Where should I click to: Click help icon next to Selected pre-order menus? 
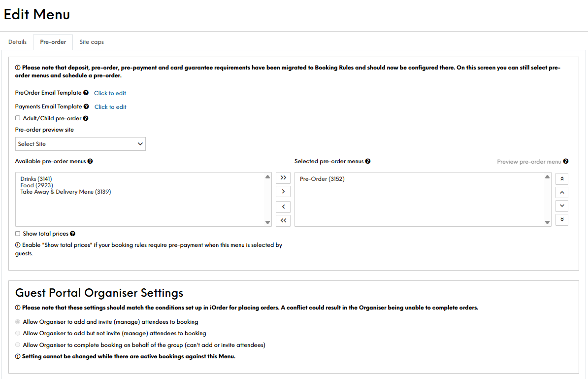(x=368, y=161)
